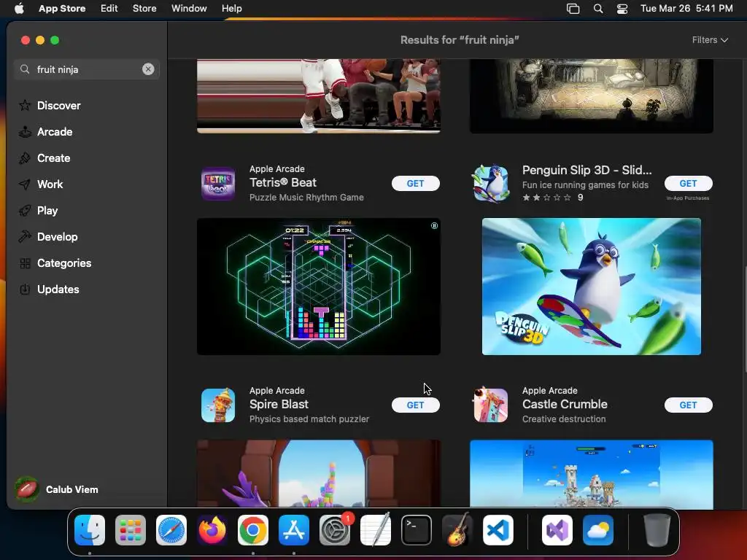Open the basketball game preview thumbnail
This screenshot has height=560, width=747.
[319, 96]
